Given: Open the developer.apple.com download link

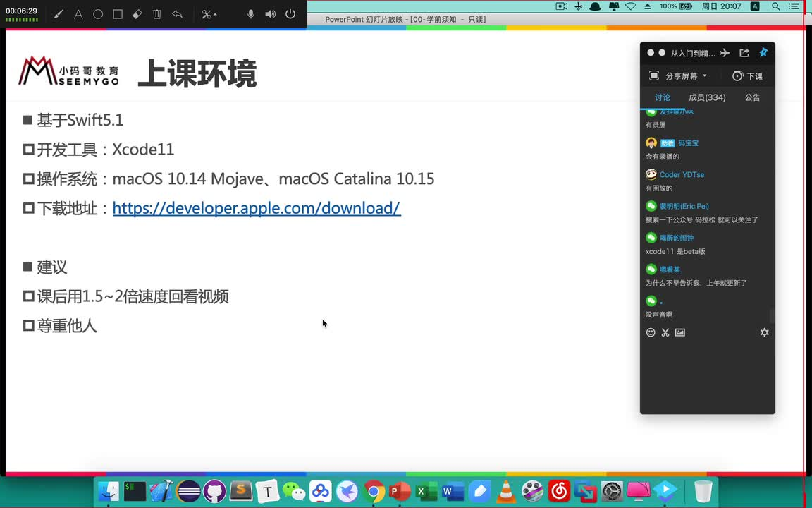Looking at the screenshot, I should pos(257,208).
